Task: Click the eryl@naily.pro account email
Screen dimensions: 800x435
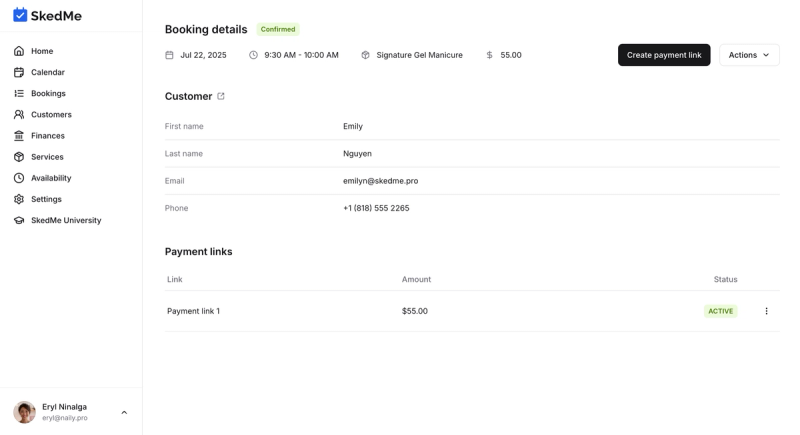Action: [65, 418]
